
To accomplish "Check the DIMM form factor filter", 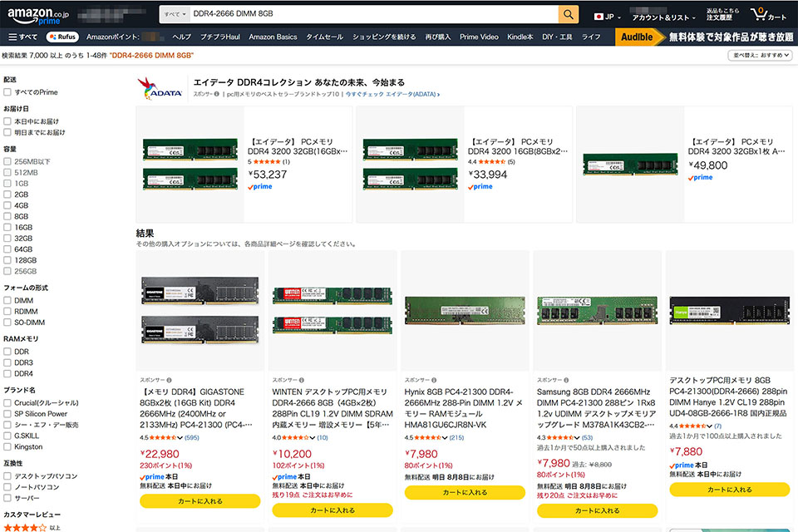I will [7, 300].
